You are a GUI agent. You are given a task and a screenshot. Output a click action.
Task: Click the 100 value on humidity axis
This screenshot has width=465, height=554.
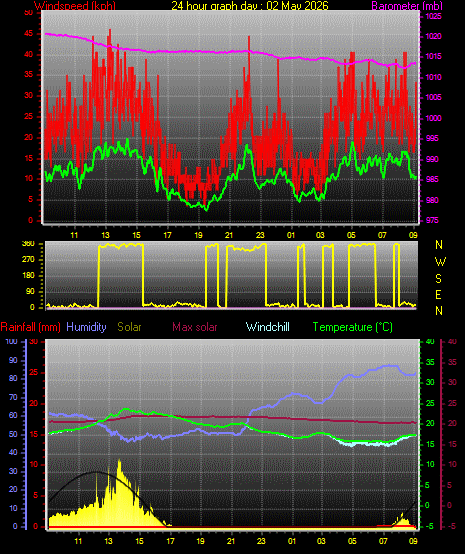click(x=11, y=342)
